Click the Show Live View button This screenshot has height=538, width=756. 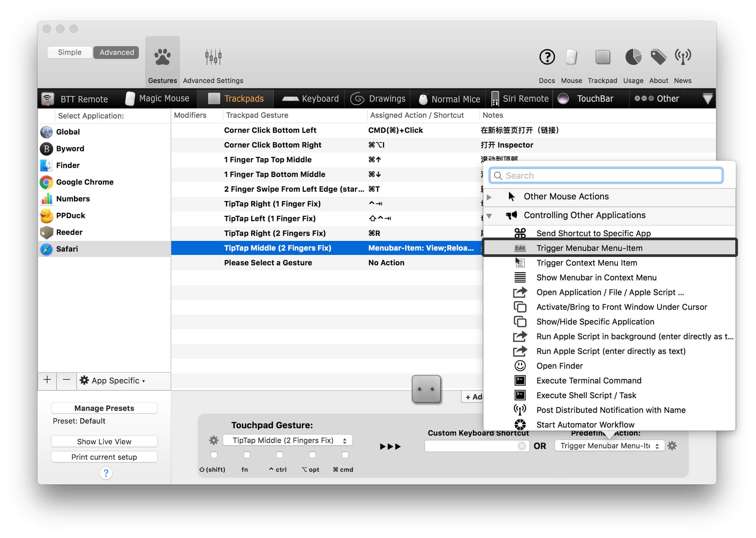[x=104, y=442]
